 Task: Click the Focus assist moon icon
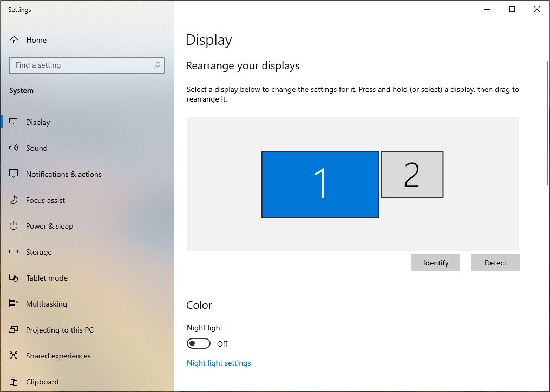14,200
